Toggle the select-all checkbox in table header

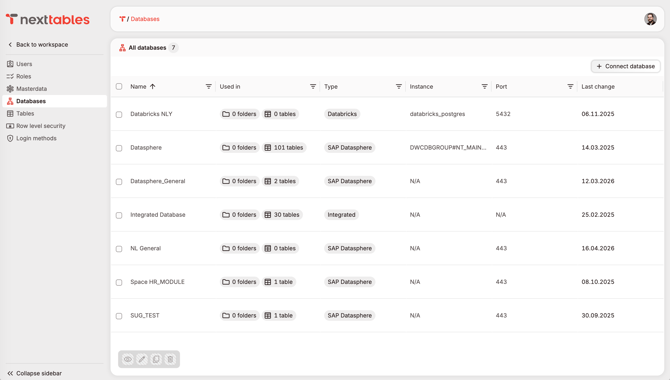pos(119,86)
